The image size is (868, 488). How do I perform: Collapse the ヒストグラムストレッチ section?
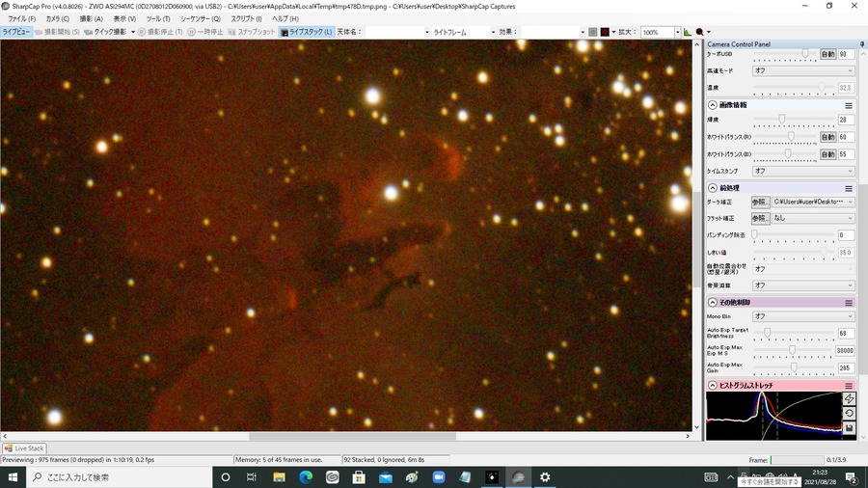point(713,385)
